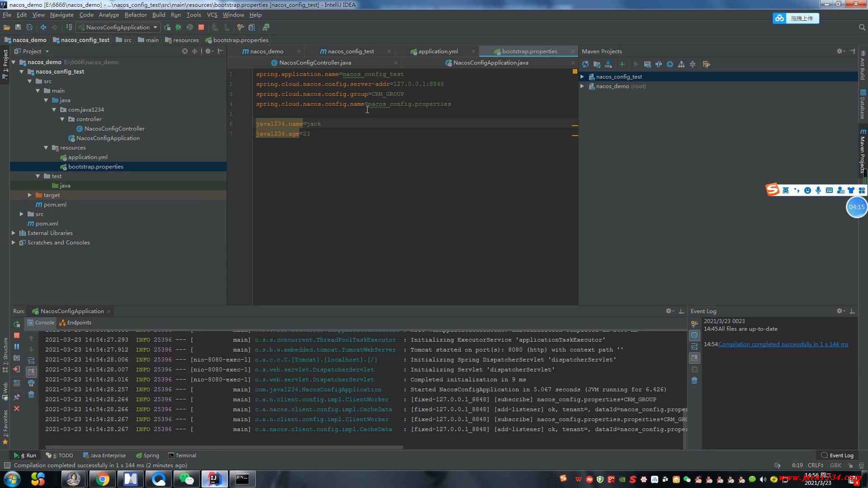Click the Debug bug icon in the main toolbar

(x=179, y=28)
